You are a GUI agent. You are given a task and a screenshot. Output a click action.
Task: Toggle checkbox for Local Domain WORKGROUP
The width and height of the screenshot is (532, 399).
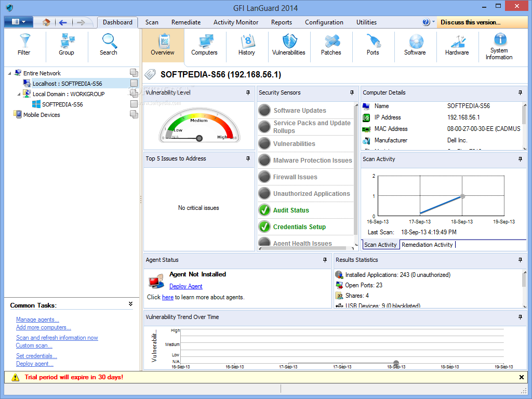point(134,94)
